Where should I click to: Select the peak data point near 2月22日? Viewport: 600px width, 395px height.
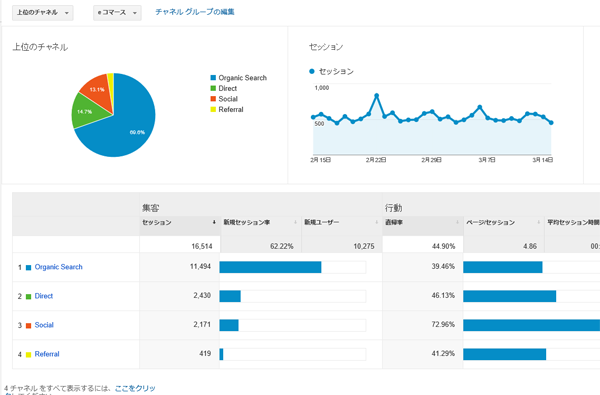377,95
